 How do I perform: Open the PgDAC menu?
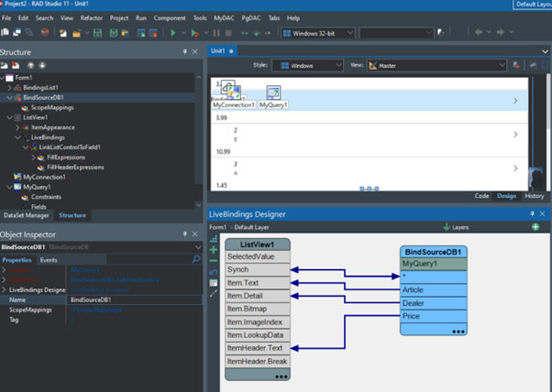251,18
